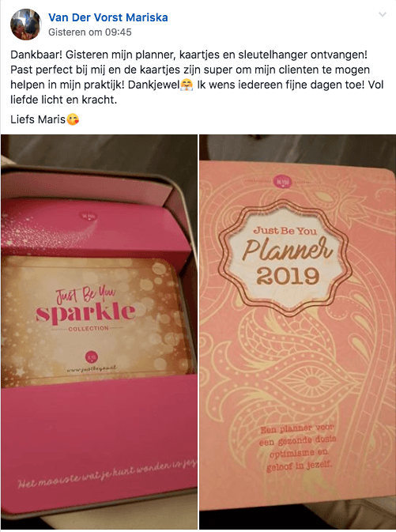The height and width of the screenshot is (532, 396).
Task: Click the Planner 2019 badge on the cover
Action: coord(285,259)
